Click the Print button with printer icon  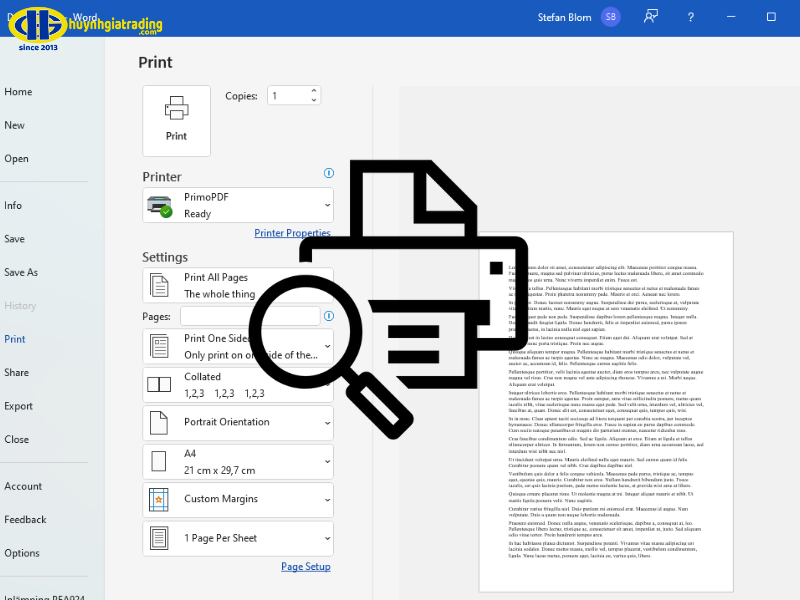click(176, 120)
